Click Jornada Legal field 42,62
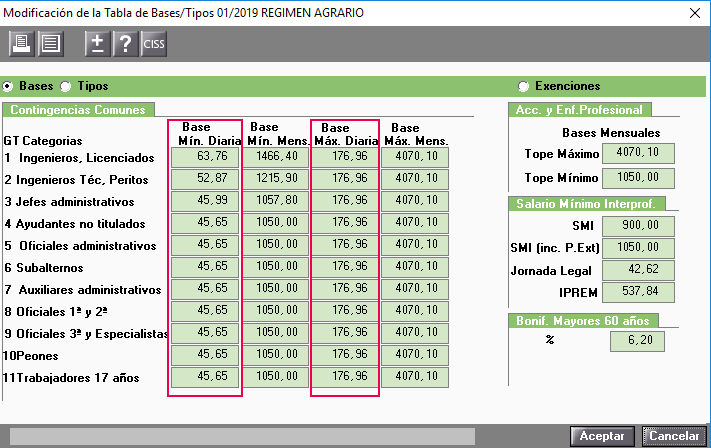Viewport: 711px width, 448px height. click(x=638, y=270)
